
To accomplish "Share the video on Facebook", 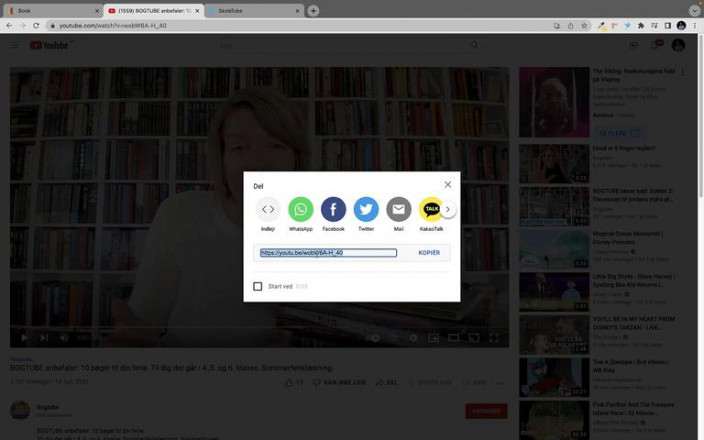I will click(333, 209).
